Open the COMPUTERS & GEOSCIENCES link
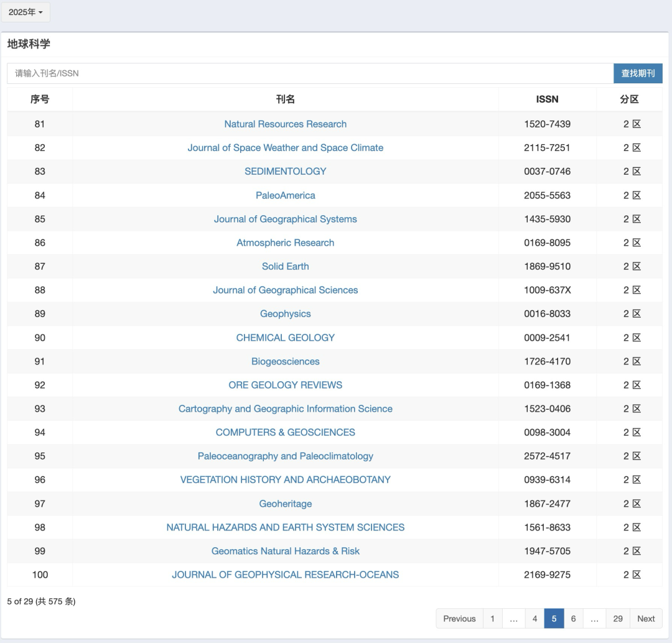This screenshot has height=643, width=672. [x=286, y=432]
